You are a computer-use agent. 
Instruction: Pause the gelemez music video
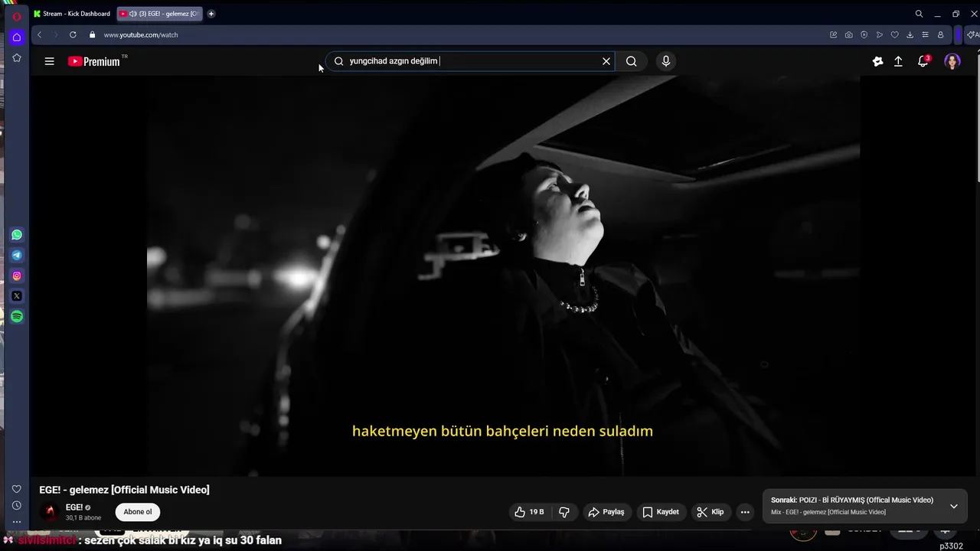[503, 275]
